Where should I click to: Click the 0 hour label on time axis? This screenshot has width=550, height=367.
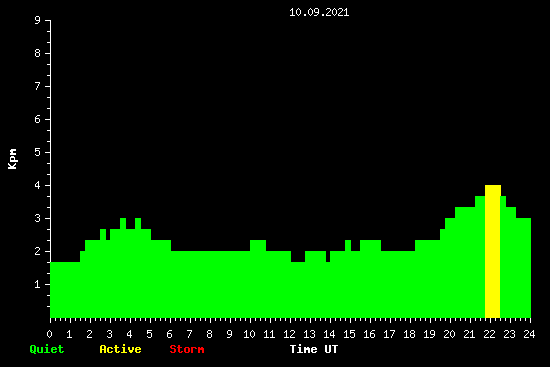coord(49,334)
